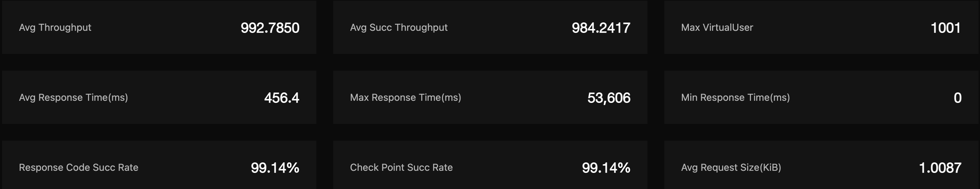Click the Avg Request Size(KiB) label
980x189 pixels.
pyautogui.click(x=731, y=167)
